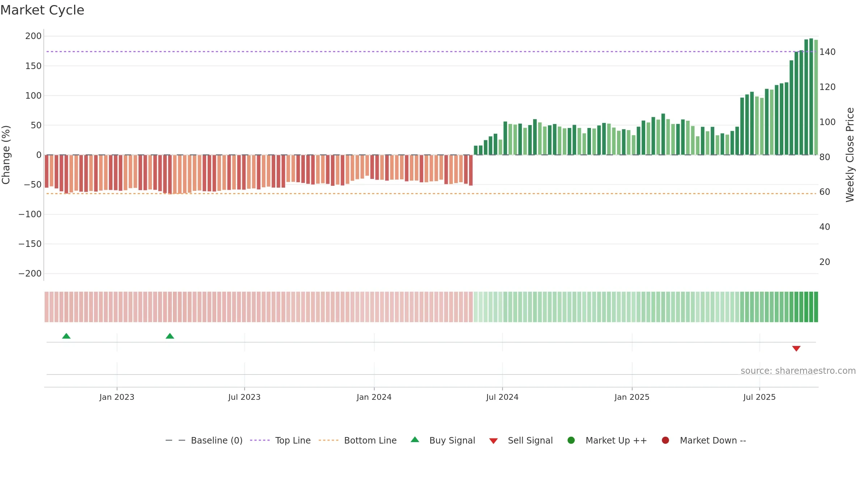The width and height of the screenshot is (868, 488).
Task: Click the tallest green bar near the right edge
Action: [811, 97]
